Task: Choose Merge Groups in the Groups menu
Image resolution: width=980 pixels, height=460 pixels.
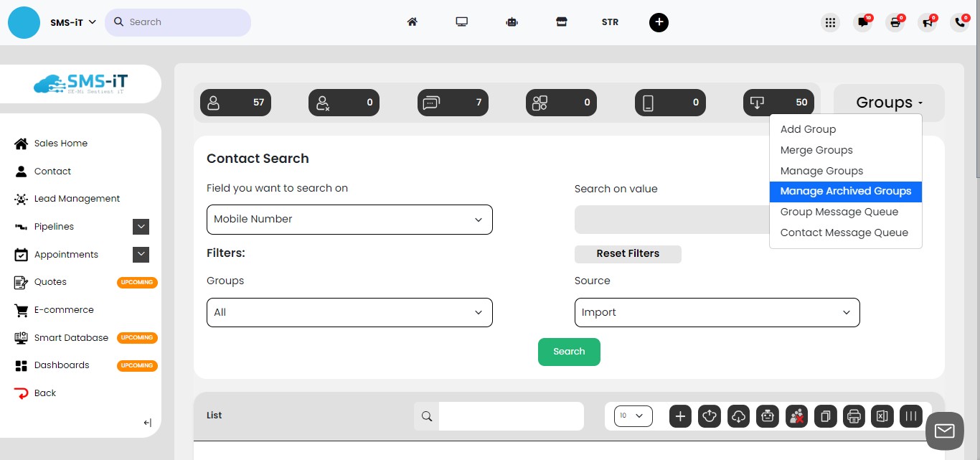Action: pos(816,150)
